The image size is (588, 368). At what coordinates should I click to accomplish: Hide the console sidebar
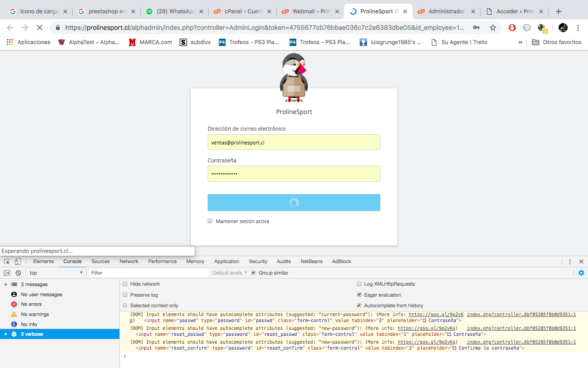7,273
